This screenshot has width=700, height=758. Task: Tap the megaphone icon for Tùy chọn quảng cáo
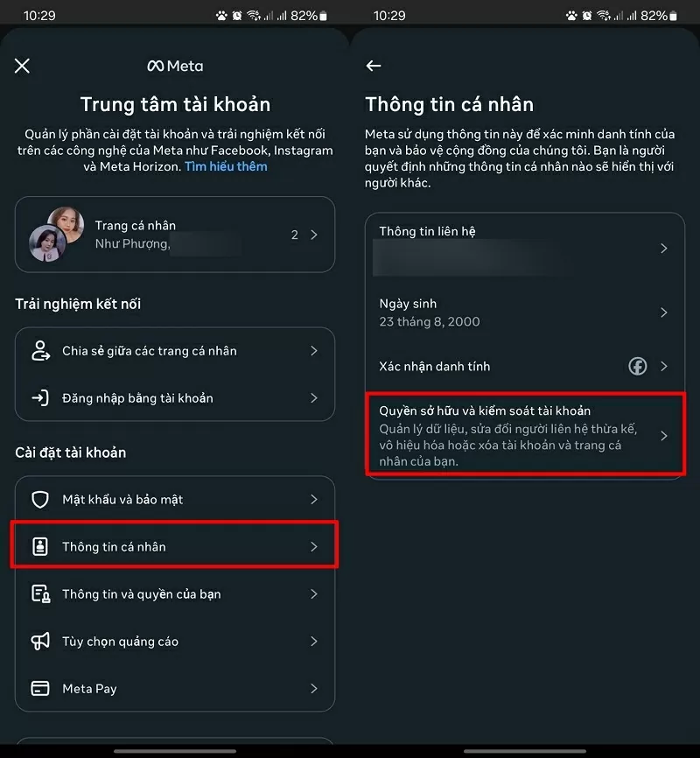(x=40, y=642)
